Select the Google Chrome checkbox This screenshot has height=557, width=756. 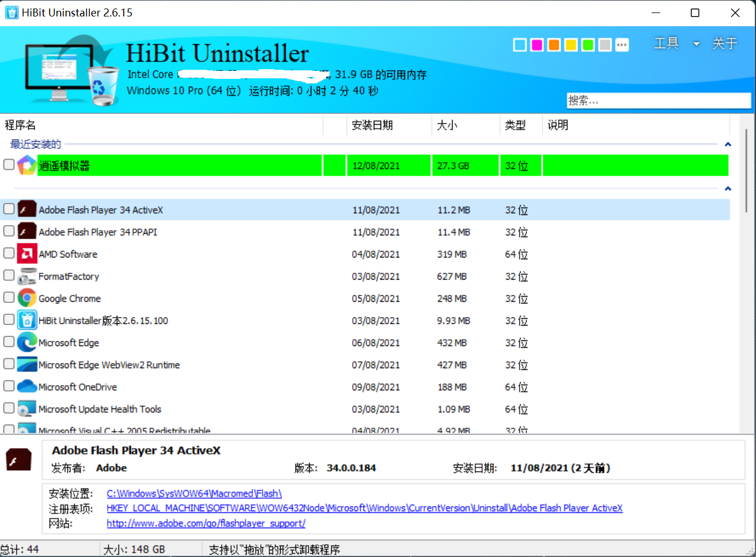(x=9, y=297)
